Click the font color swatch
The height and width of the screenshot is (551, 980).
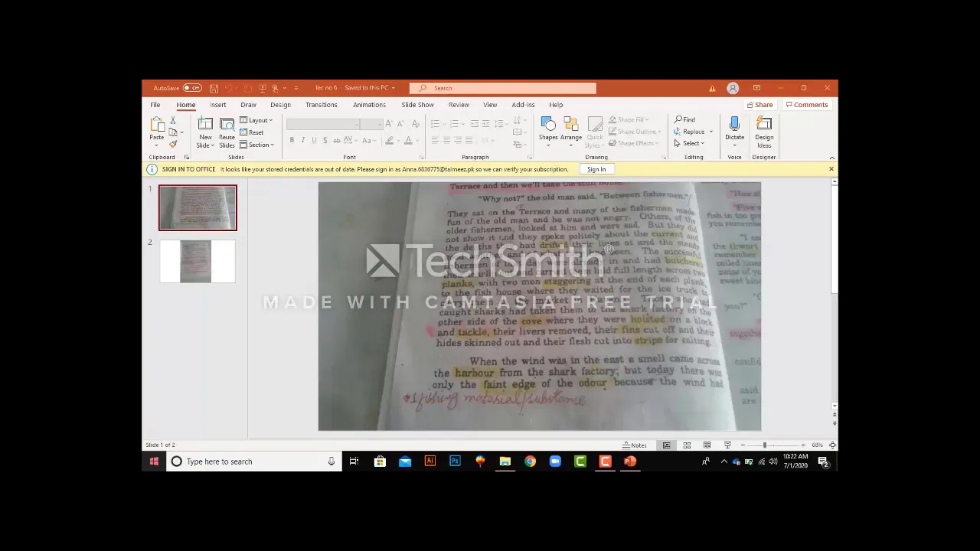coord(407,140)
